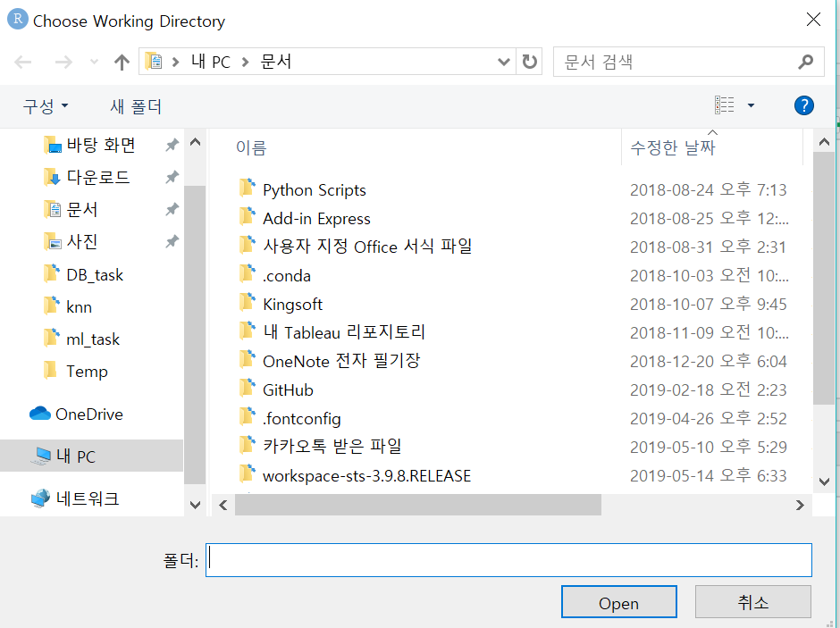The width and height of the screenshot is (840, 628).
Task: Click the pin icon next to 사진
Action: click(172, 241)
